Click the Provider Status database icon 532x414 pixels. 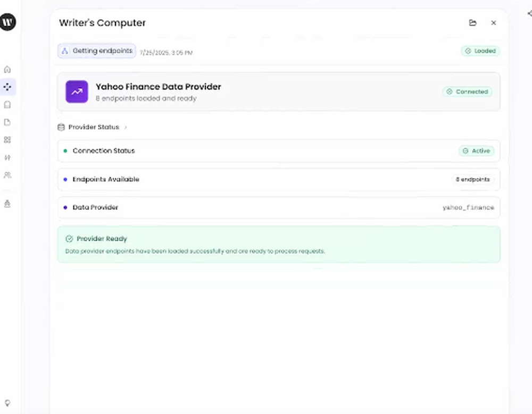tap(61, 127)
